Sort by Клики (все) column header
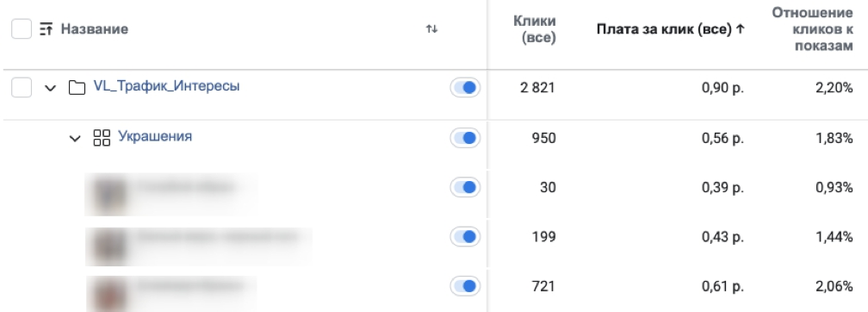The image size is (868, 312). tap(534, 29)
